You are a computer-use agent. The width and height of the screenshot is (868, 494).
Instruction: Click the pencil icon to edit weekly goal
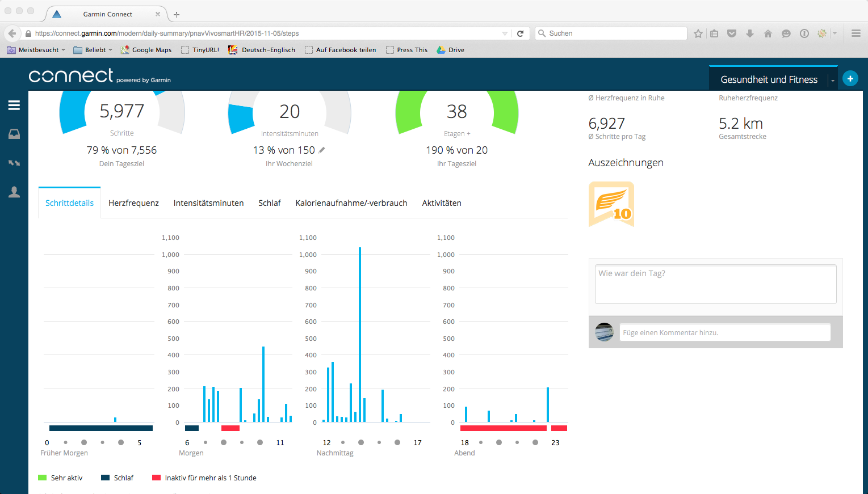point(322,150)
